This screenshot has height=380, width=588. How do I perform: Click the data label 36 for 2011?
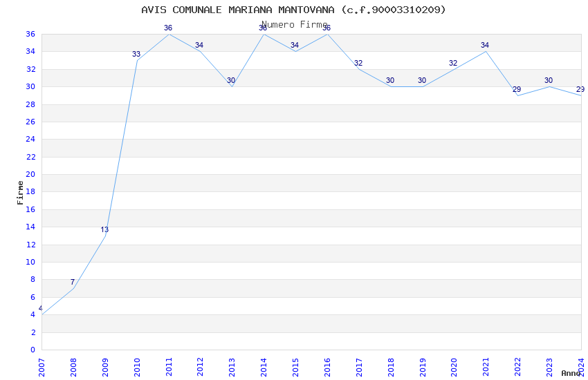point(168,28)
